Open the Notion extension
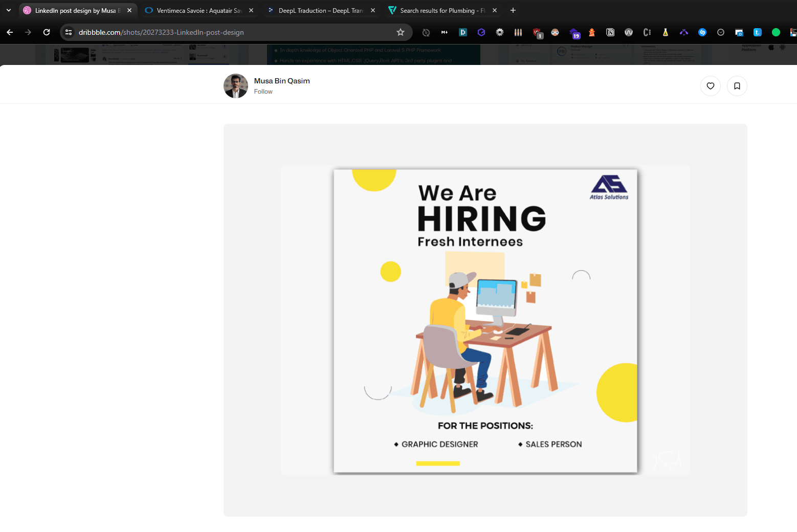Viewport: 797px width, 532px height. [610, 32]
